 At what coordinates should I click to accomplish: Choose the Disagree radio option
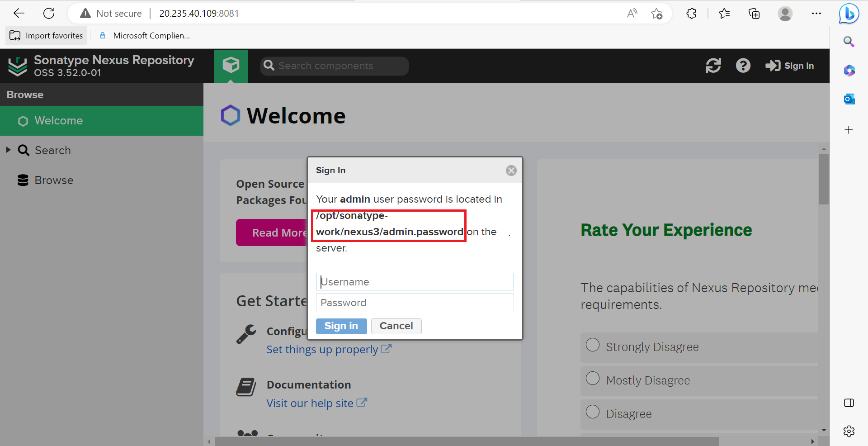[x=592, y=412]
